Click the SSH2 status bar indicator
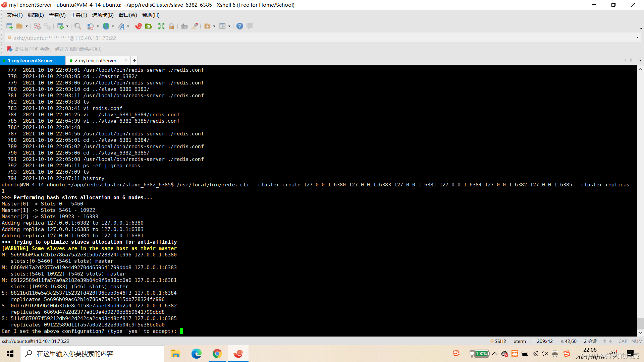Screen dimensions: 644x362 coord(498,341)
